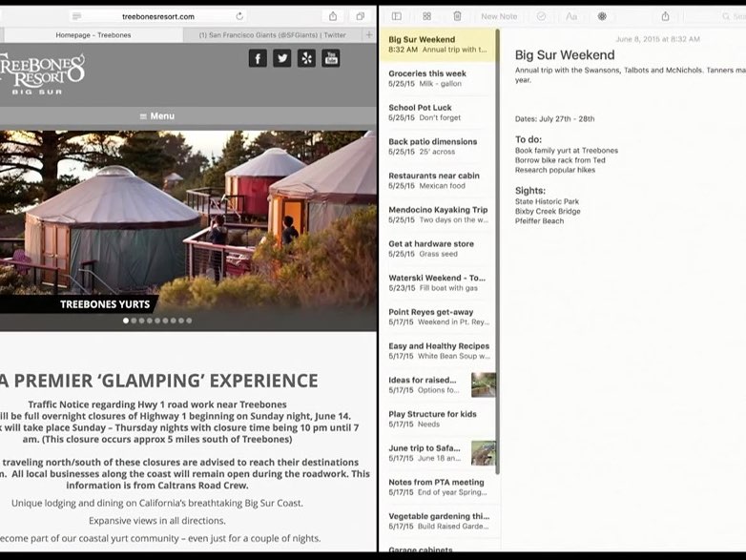Add a new Safari tab with plus
746x560 pixels.
point(369,34)
